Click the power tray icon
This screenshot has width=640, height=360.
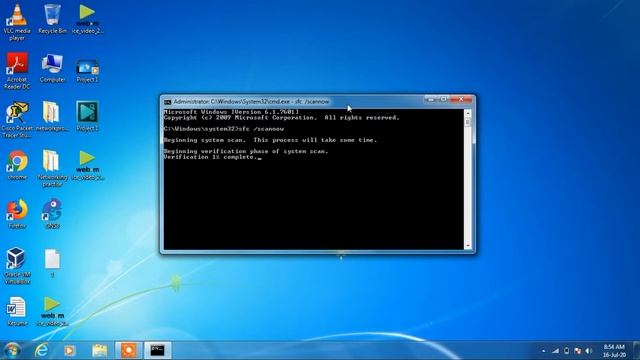pos(567,351)
